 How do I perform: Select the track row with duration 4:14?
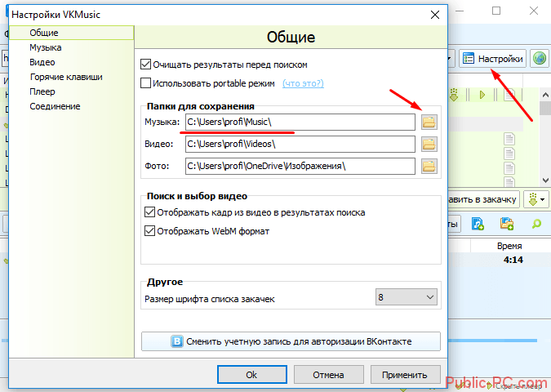[499, 261]
